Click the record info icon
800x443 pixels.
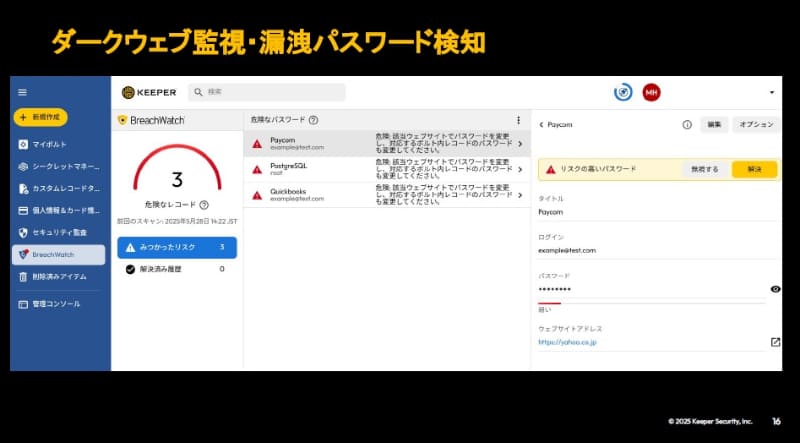click(687, 125)
